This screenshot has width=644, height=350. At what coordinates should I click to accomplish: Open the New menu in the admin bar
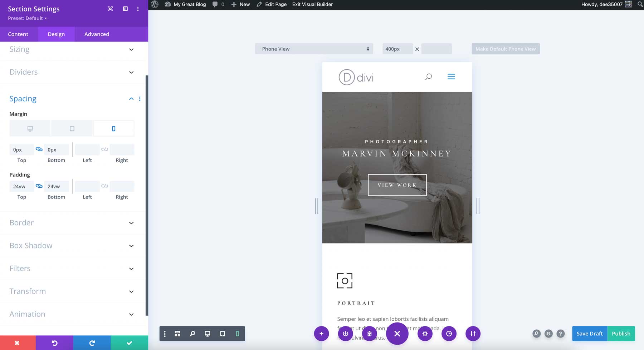tap(240, 4)
